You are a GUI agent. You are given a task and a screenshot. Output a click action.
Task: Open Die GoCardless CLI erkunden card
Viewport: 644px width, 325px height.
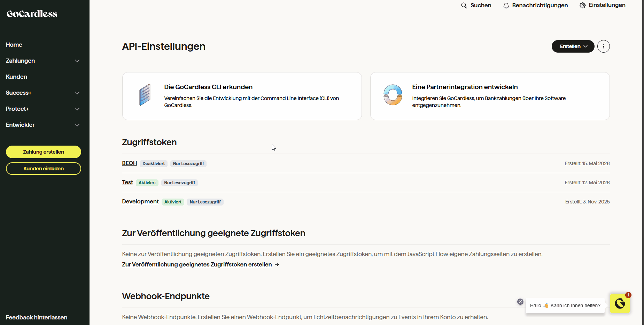click(x=242, y=96)
